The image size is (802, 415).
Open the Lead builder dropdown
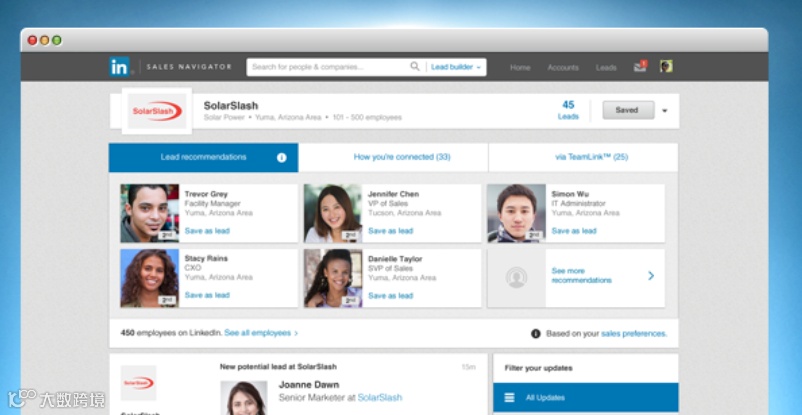coord(456,67)
